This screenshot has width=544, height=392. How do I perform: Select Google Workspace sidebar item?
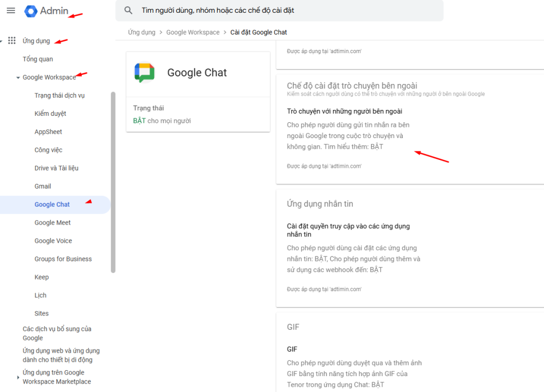(49, 78)
